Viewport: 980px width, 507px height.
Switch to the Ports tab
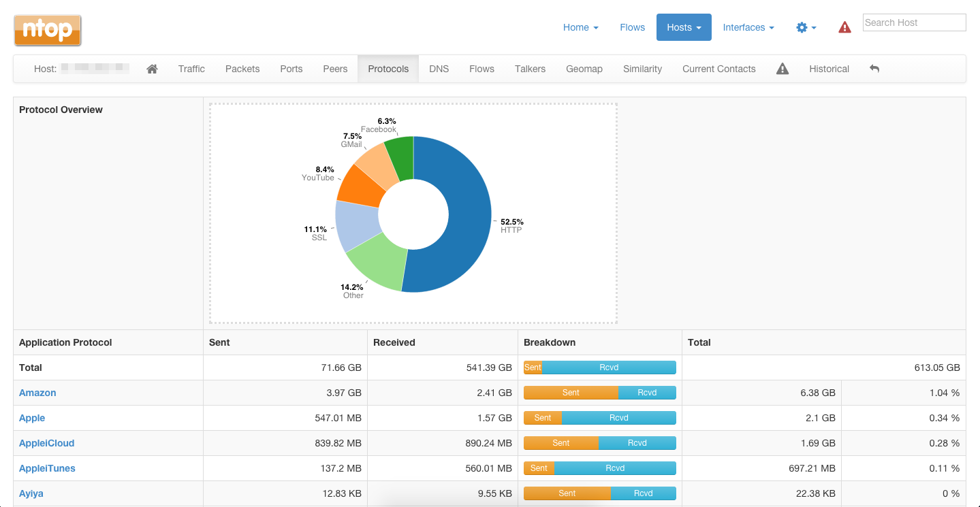point(291,69)
